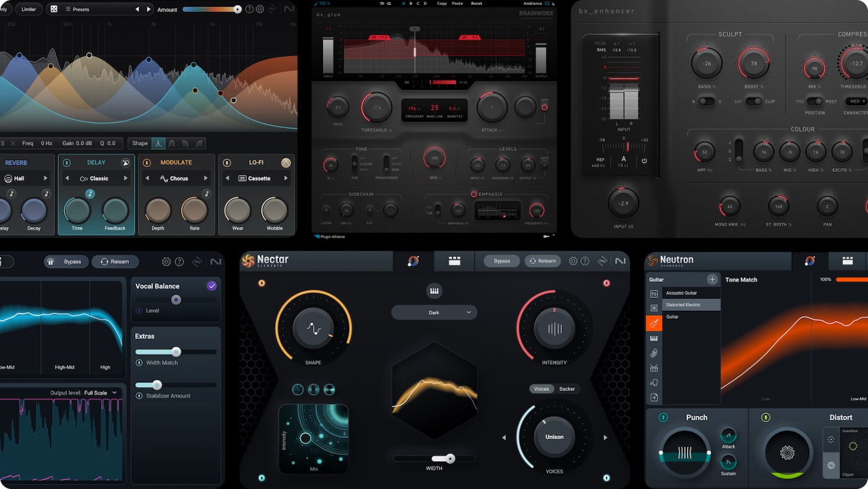This screenshot has height=489, width=868.
Task: Click Reset in bx_glue toolbar
Action: pos(476,3)
